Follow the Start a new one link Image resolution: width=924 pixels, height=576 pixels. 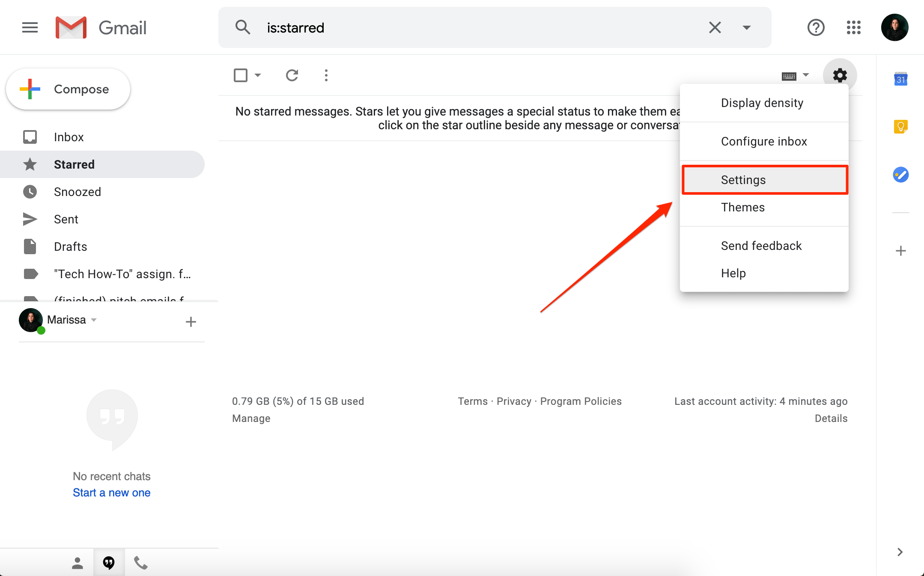111,493
